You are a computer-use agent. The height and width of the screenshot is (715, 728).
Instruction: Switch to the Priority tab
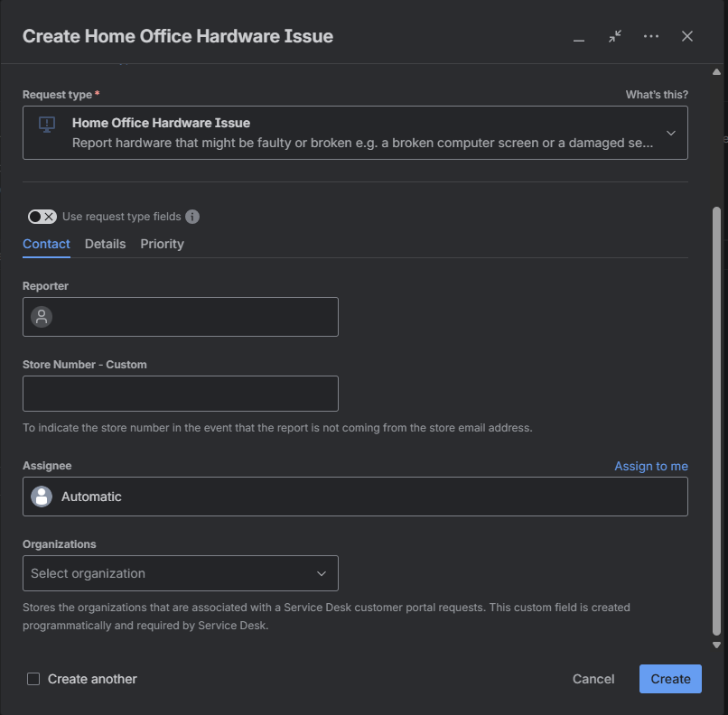[162, 244]
